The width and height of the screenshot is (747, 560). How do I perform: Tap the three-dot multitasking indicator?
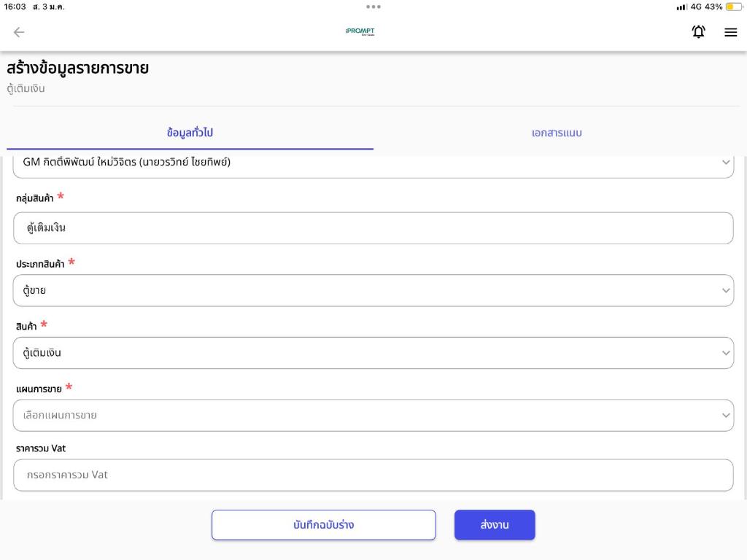pos(373,7)
